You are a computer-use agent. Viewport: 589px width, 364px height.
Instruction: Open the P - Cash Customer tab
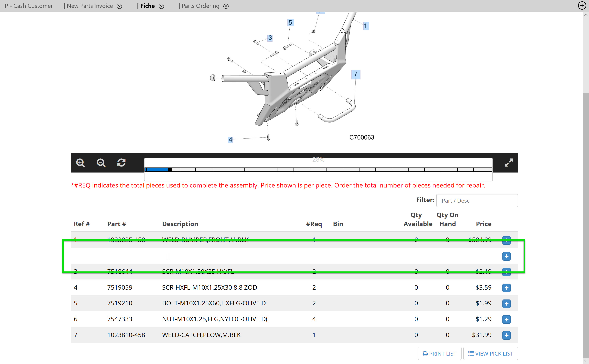[29, 6]
